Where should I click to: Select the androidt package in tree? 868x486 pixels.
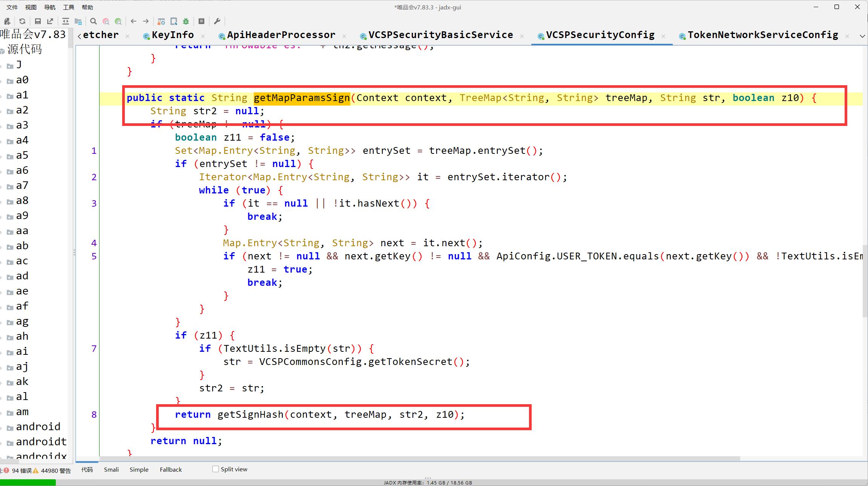click(x=41, y=442)
